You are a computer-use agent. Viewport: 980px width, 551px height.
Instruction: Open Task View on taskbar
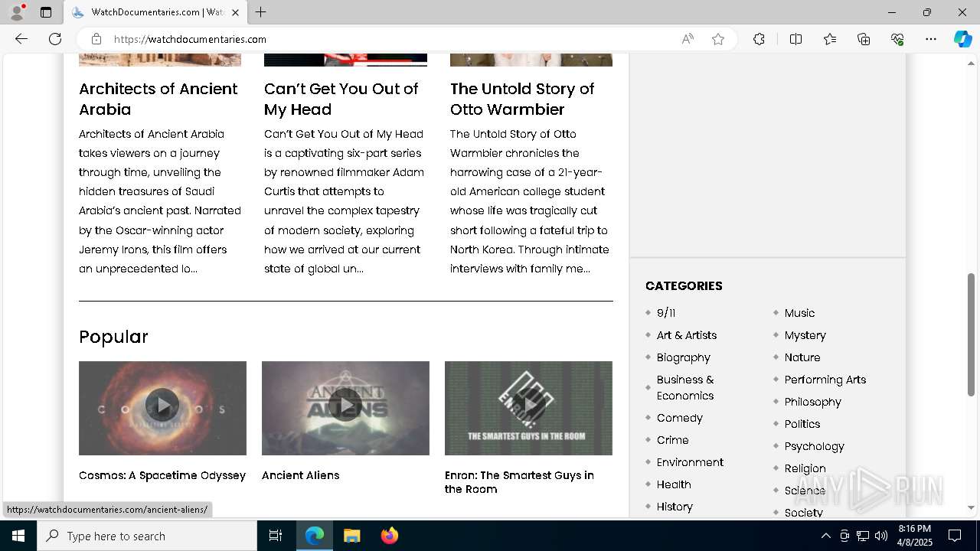click(276, 536)
